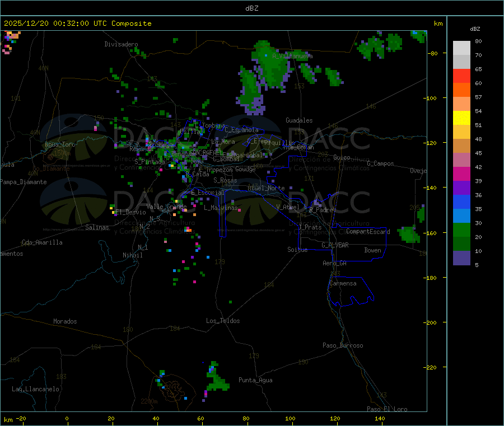504x426 pixels.
Task: Click the Punta_Agua label
Action: point(255,380)
